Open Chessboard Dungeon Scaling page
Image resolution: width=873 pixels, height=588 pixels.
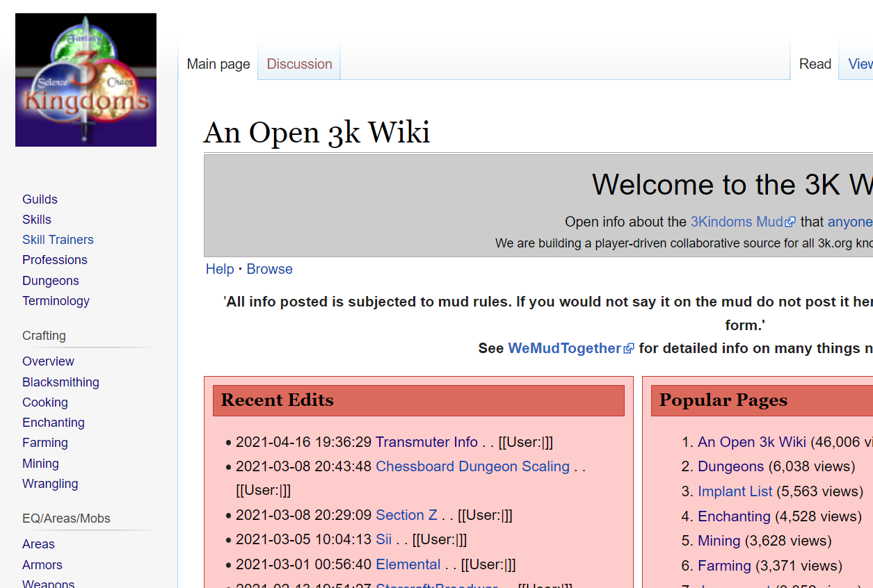(472, 466)
